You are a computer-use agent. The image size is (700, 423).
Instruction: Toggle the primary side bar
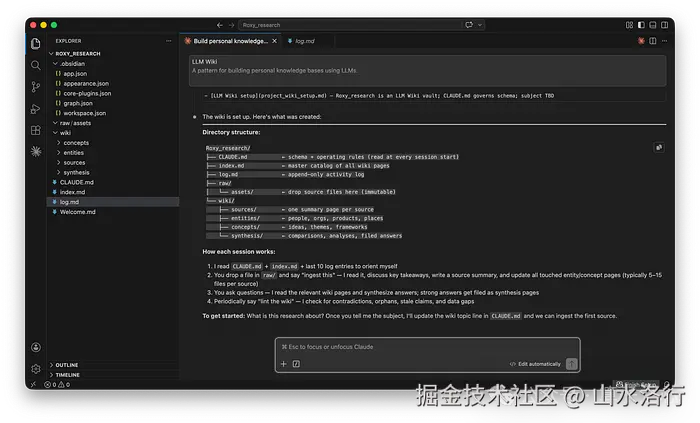click(641, 25)
